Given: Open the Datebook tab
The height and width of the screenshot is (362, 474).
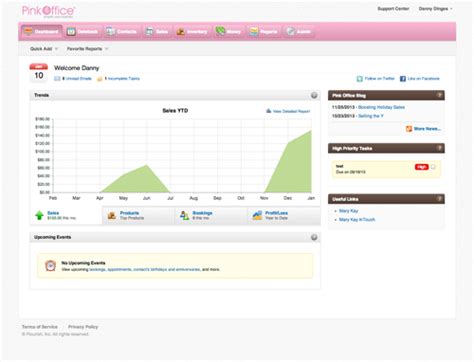Looking at the screenshot, I should [82, 32].
